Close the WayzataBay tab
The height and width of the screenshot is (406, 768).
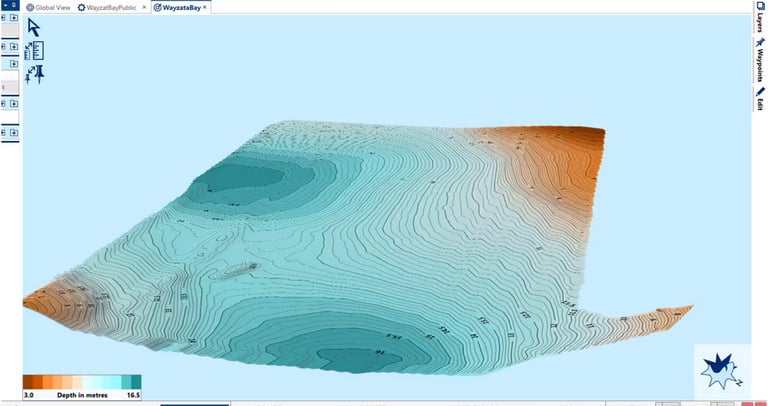point(204,8)
